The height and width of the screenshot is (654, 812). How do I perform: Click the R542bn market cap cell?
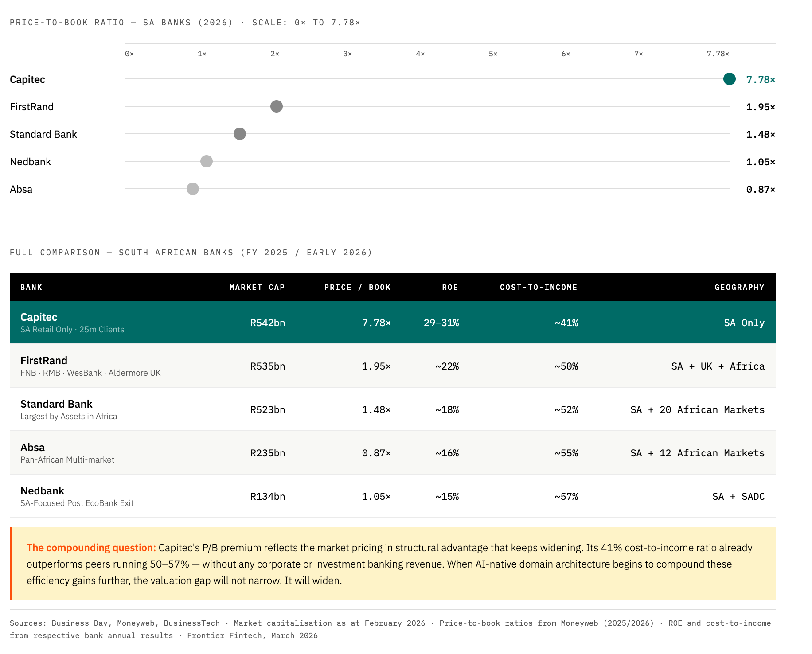click(x=267, y=323)
